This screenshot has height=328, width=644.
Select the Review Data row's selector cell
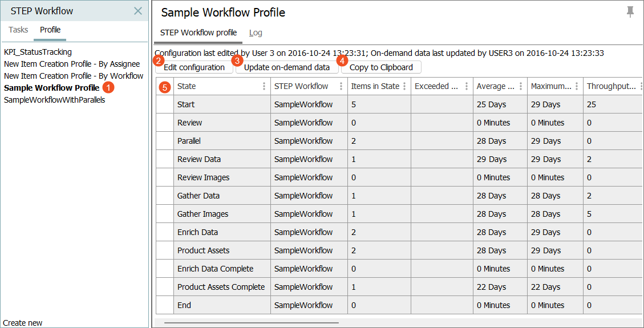click(x=165, y=159)
